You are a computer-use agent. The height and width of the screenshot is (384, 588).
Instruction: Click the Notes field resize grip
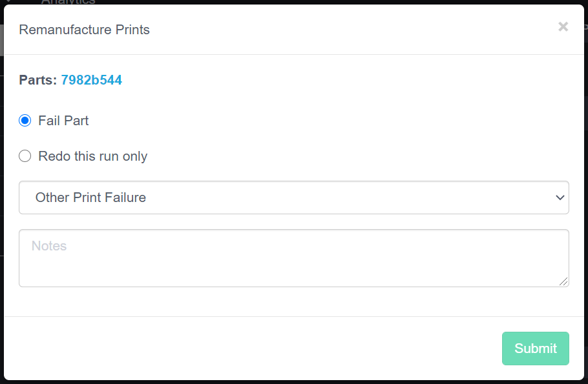[563, 281]
